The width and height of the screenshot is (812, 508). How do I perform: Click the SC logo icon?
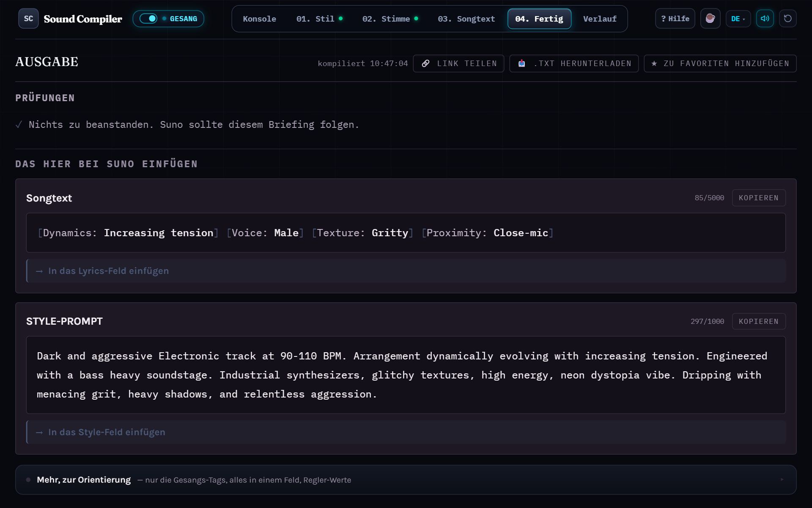[x=28, y=19]
